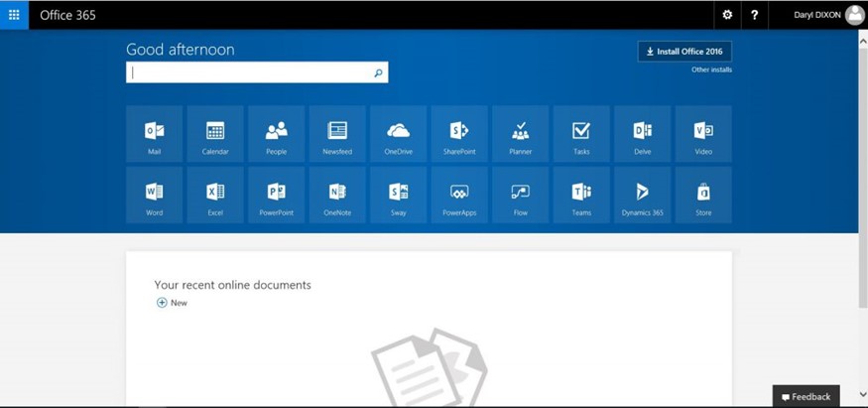868x408 pixels.
Task: Open the Calendar app tile
Action: (215, 133)
